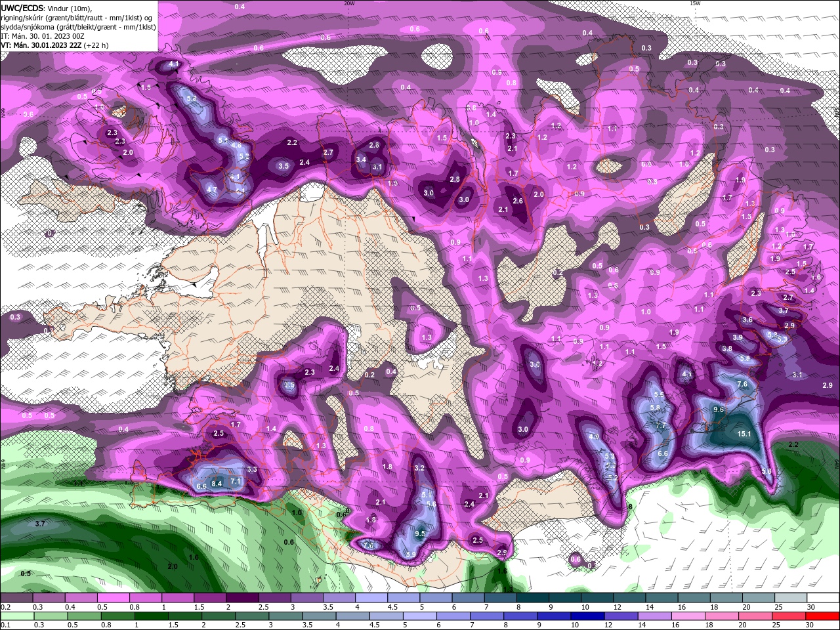Pick upper legend swatch between 2 and 2.5
Screen dimensions: 840x630
[x=242, y=598]
